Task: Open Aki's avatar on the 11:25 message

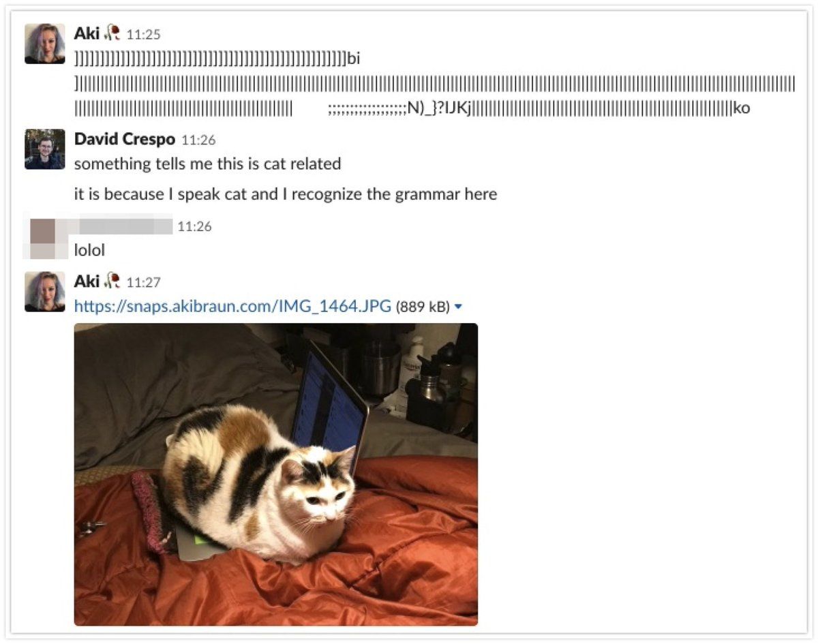Action: (44, 44)
